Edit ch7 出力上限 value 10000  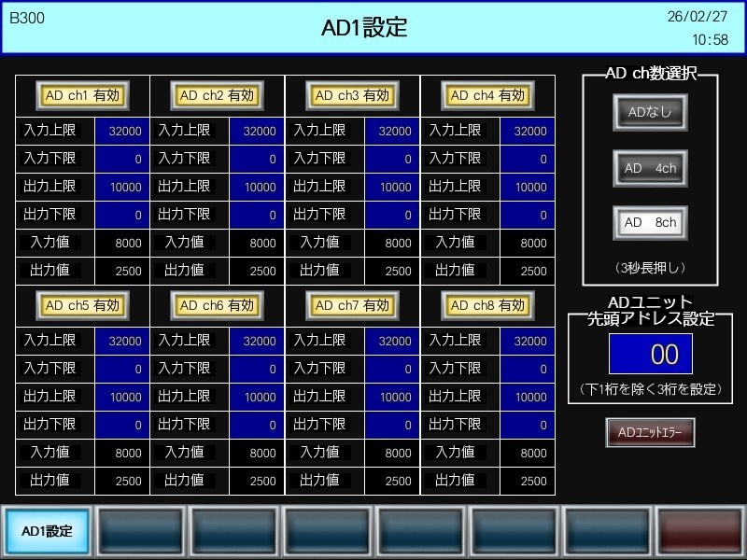[x=392, y=398]
